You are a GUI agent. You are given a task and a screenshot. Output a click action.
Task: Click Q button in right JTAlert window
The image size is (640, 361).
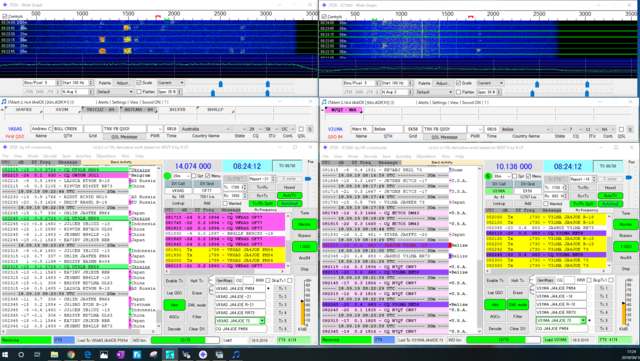click(x=630, y=129)
